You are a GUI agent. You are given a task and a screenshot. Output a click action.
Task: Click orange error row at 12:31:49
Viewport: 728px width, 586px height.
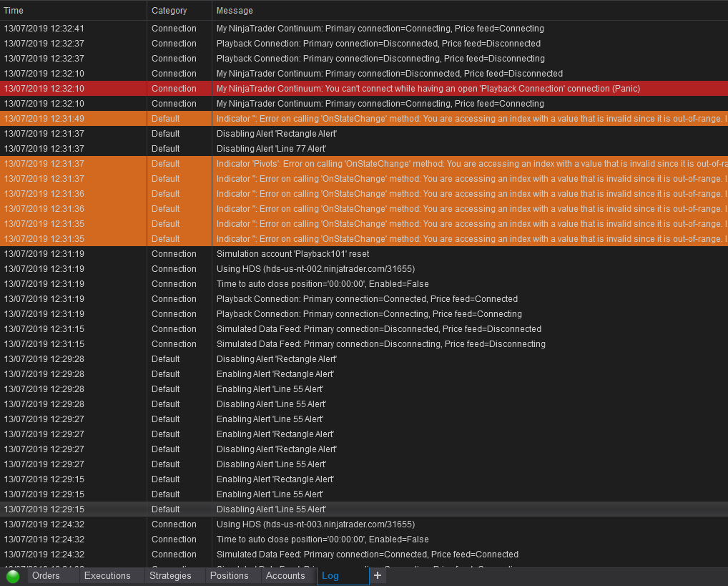[364, 119]
